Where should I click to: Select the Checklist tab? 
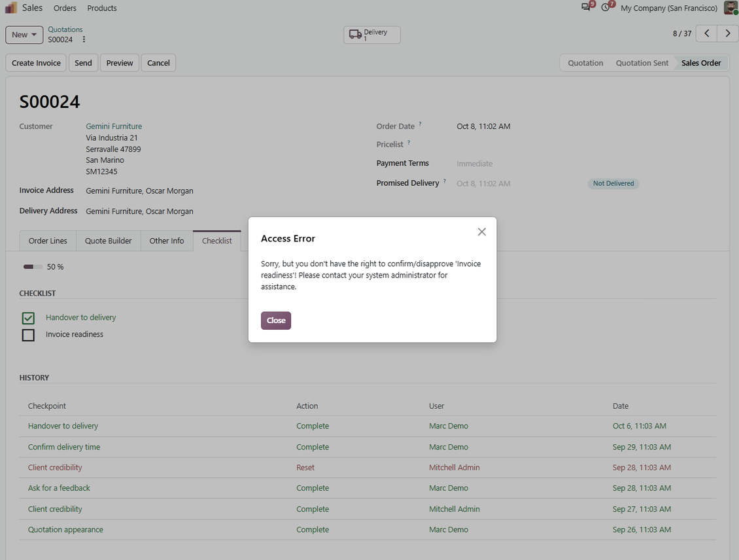(217, 241)
